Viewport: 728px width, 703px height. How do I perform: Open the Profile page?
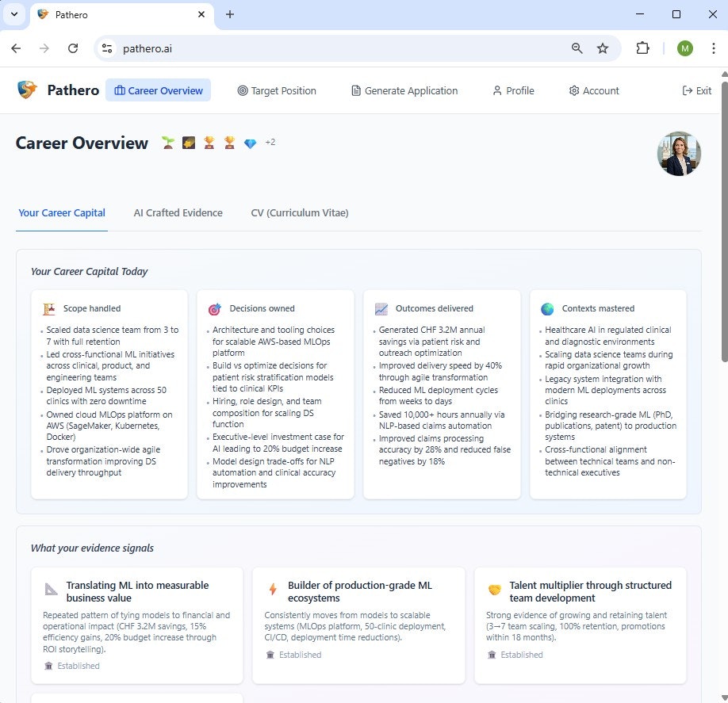[514, 90]
